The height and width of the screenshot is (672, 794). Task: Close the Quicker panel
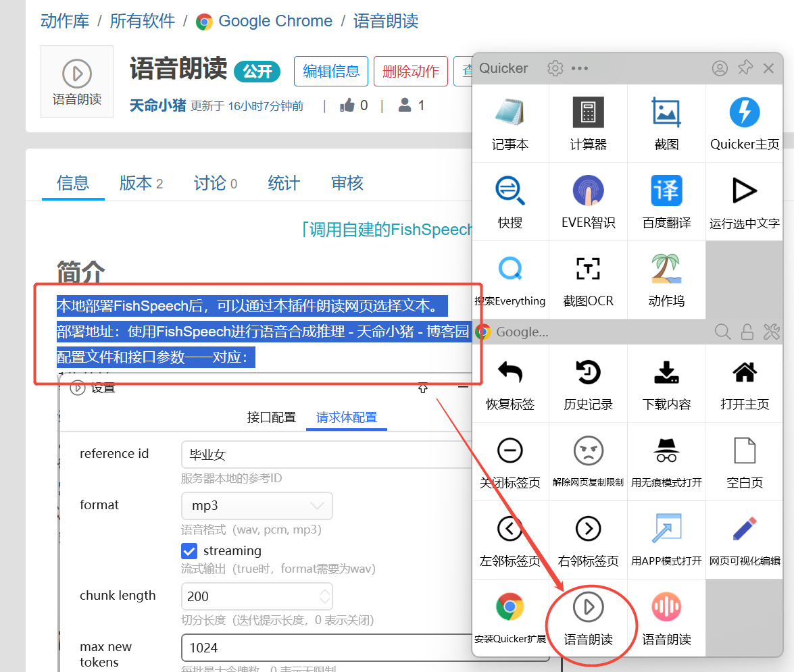(768, 68)
